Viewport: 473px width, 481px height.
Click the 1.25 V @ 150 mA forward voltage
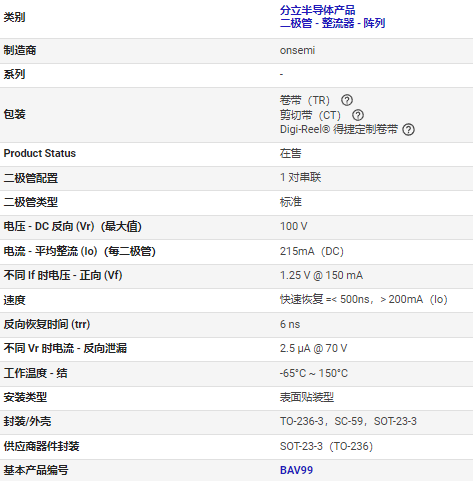pyautogui.click(x=321, y=275)
